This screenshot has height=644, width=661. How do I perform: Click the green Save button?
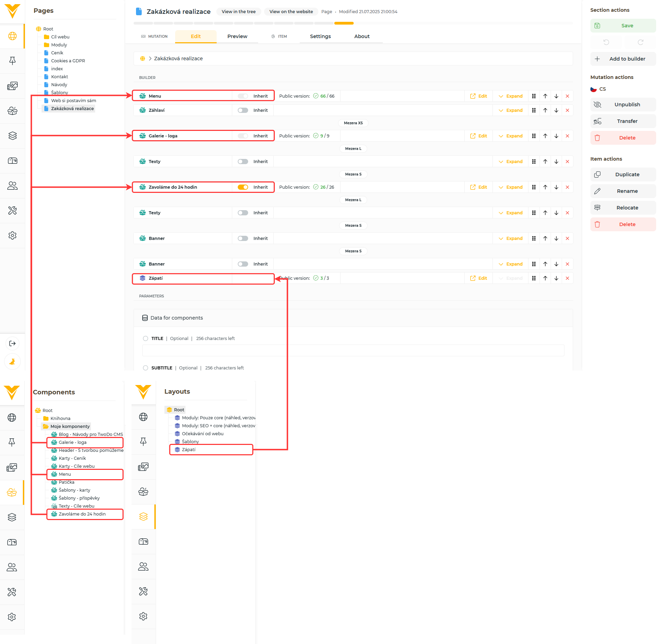(623, 26)
